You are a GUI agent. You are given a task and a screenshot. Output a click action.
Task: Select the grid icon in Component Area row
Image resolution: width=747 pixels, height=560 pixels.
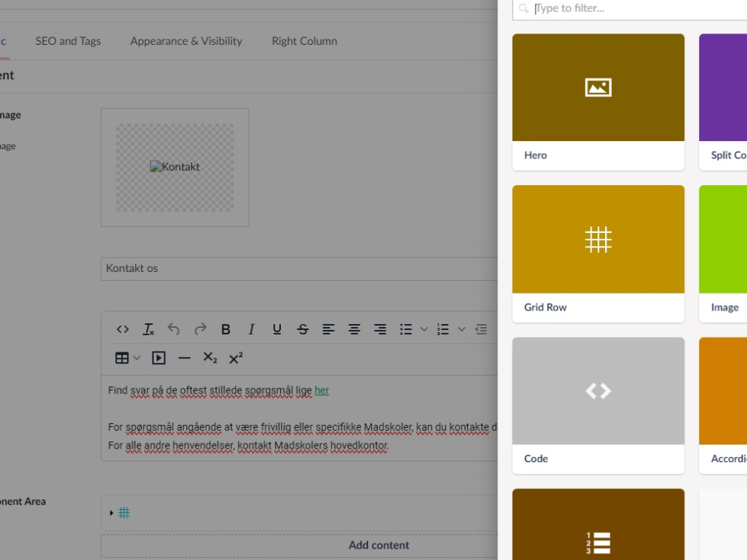(124, 513)
